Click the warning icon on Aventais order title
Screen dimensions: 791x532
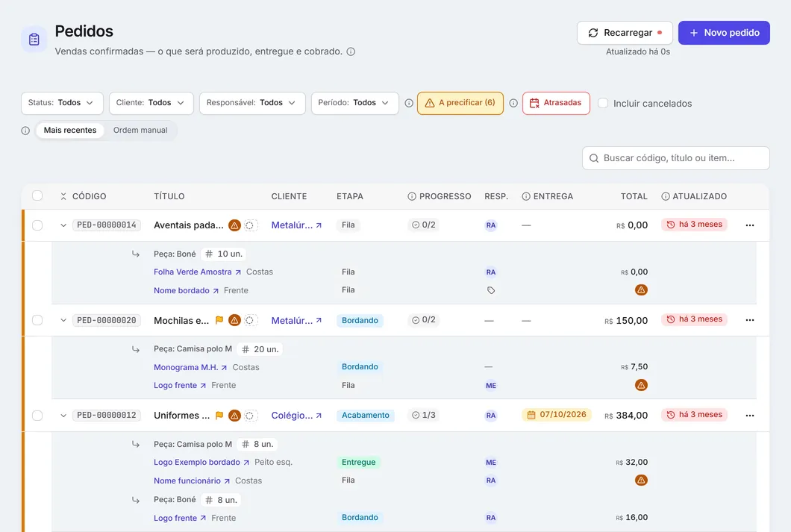point(234,225)
